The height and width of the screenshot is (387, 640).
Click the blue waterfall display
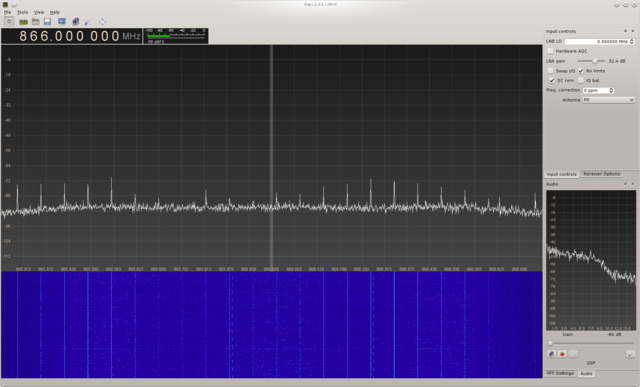click(x=271, y=325)
